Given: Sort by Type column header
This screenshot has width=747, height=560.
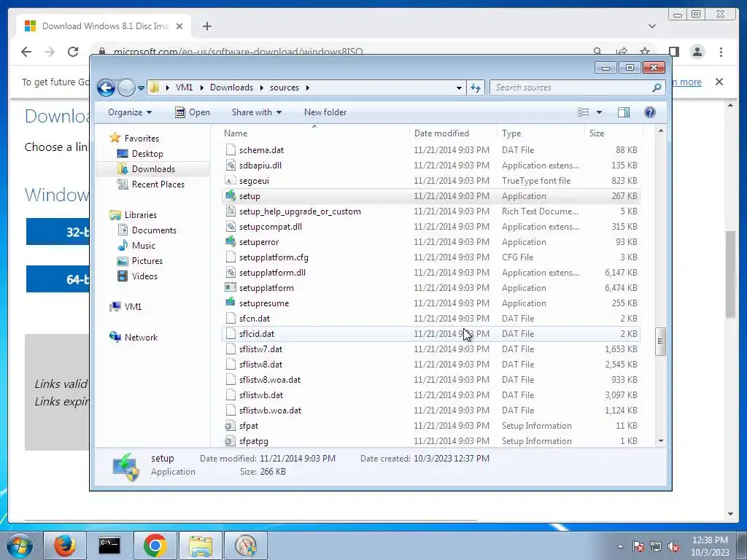Looking at the screenshot, I should pos(541,133).
